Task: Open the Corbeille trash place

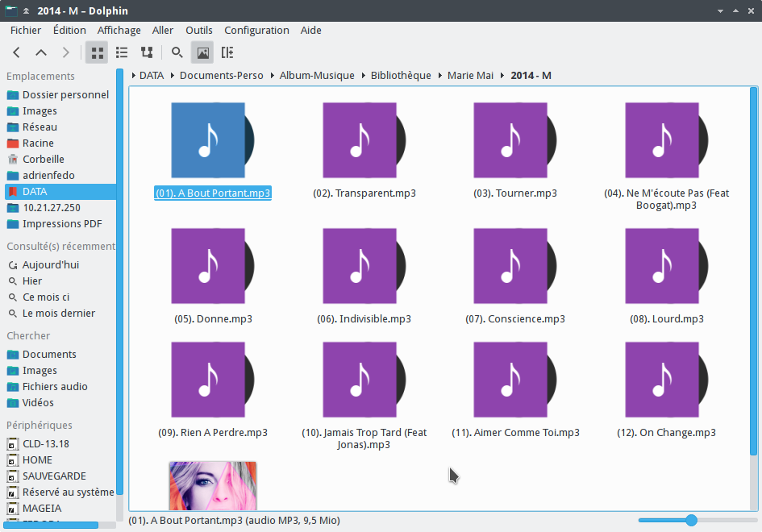Action: click(x=60, y=159)
